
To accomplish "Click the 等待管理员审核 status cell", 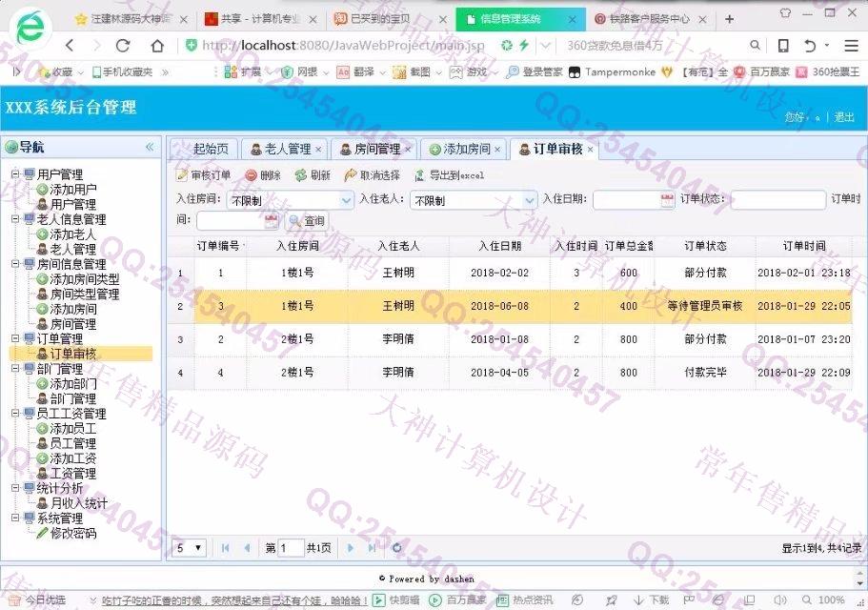I will coord(705,306).
